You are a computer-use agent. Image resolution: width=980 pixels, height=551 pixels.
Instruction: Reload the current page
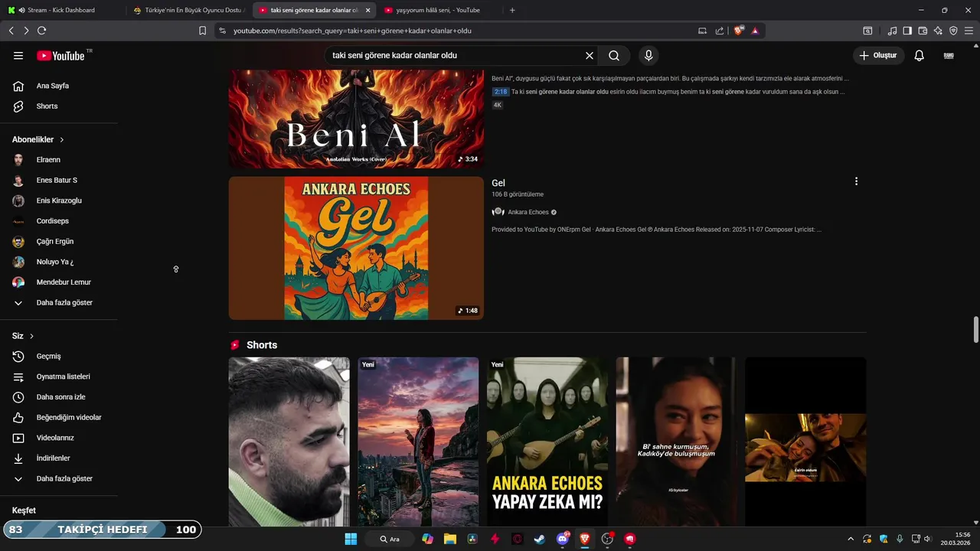[x=42, y=31]
